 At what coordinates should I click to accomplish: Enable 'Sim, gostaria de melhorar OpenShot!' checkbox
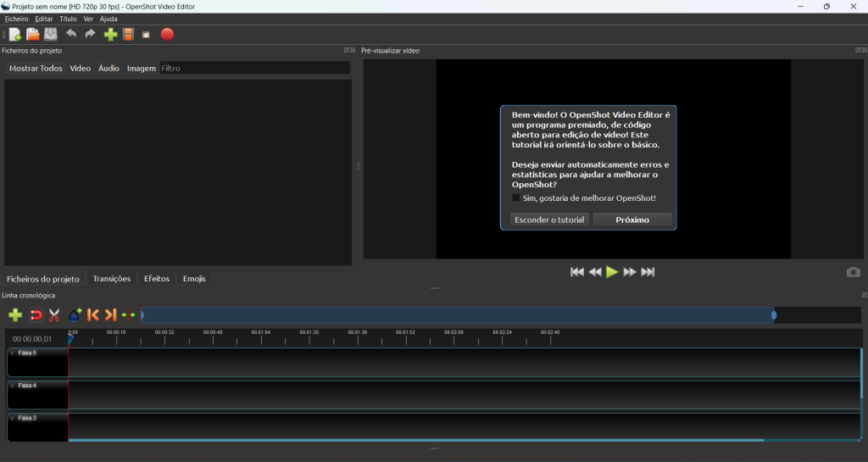(516, 198)
